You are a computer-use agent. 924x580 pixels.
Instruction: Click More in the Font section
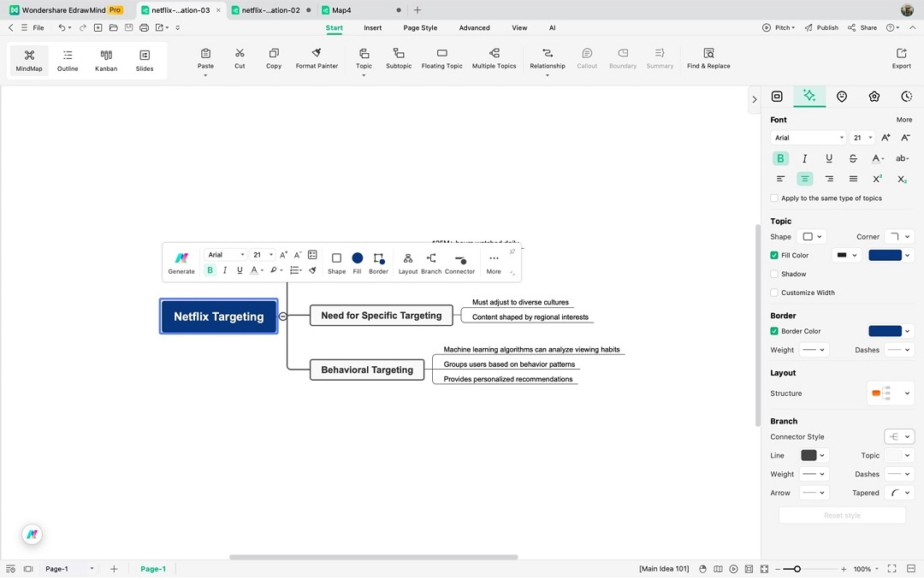(x=903, y=119)
